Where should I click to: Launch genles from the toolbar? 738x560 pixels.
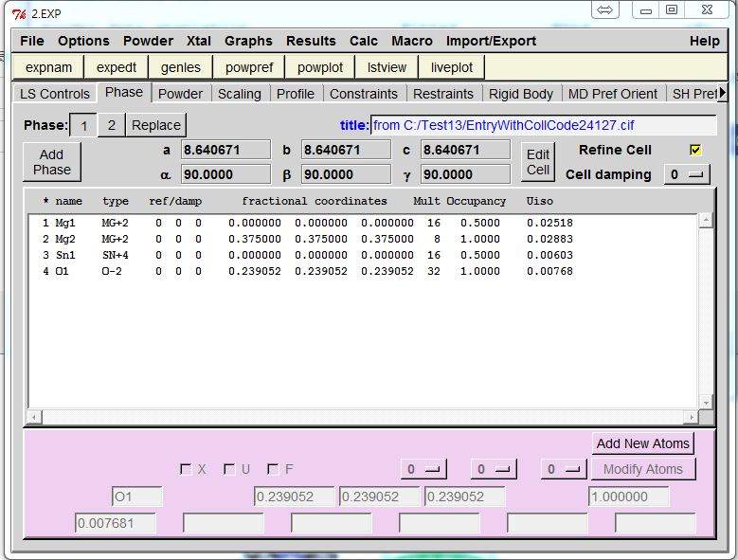[x=180, y=67]
